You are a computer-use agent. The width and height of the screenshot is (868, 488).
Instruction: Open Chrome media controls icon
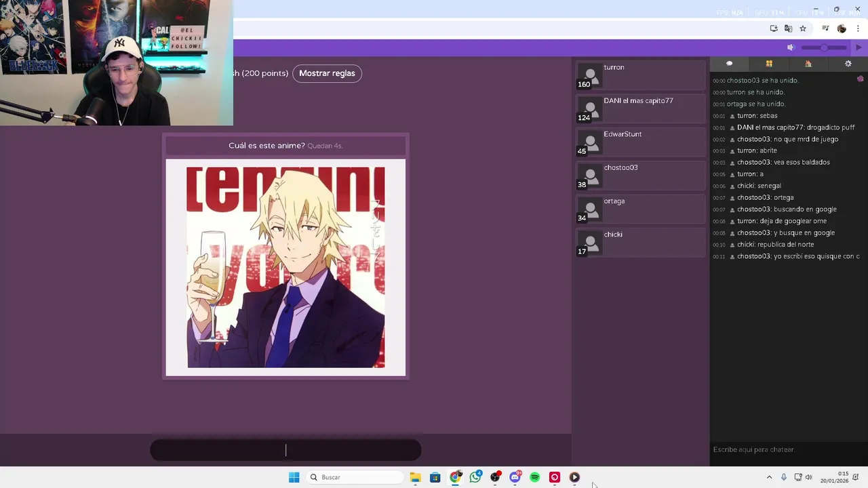(825, 28)
